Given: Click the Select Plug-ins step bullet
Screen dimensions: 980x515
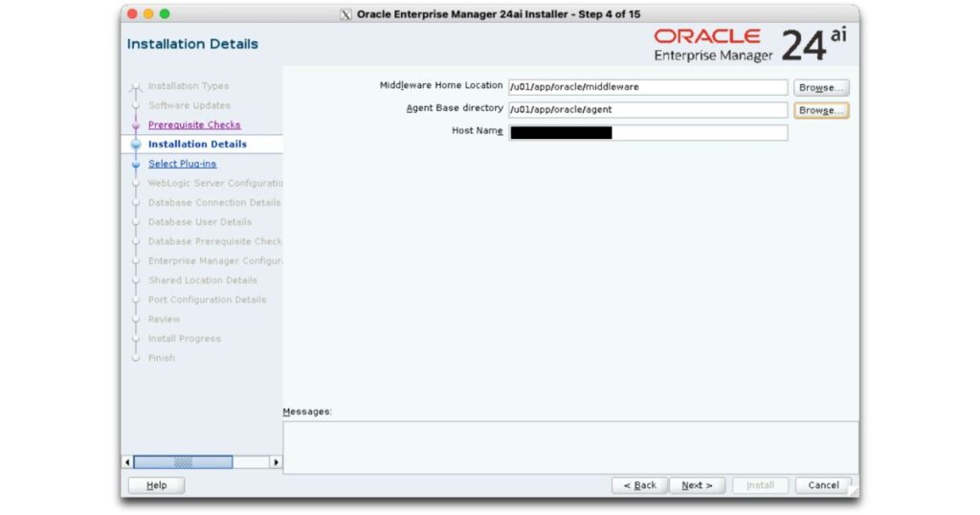Looking at the screenshot, I should tap(136, 164).
